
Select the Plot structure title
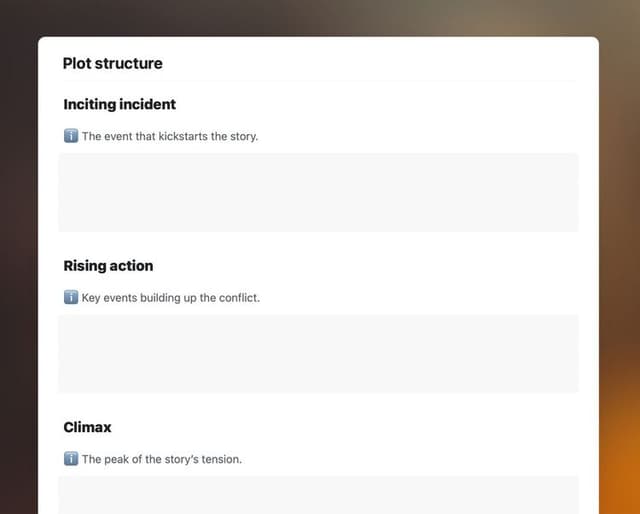(113, 63)
